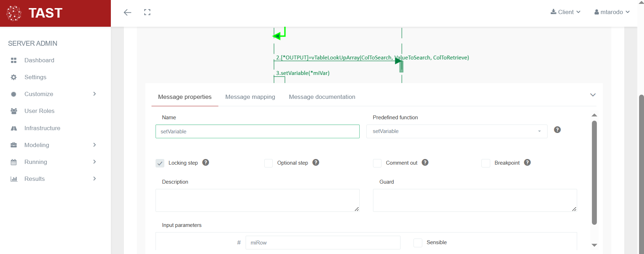Viewport: 644px width, 254px height.
Task: Go to Dashboard in sidebar
Action: click(x=39, y=60)
